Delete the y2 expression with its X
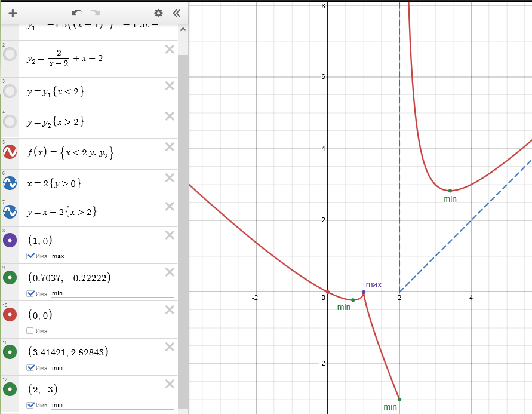The width and height of the screenshot is (532, 414). point(170,50)
